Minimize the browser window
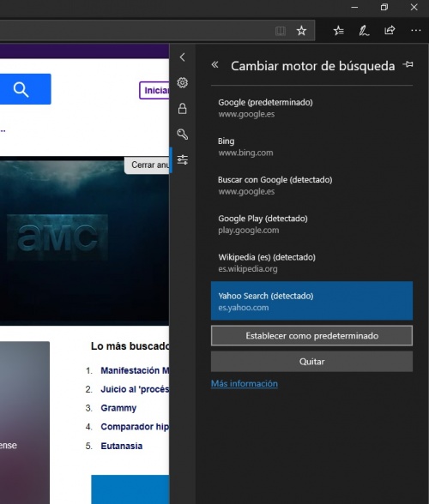Viewport: 429px width, 504px height. [354, 7]
